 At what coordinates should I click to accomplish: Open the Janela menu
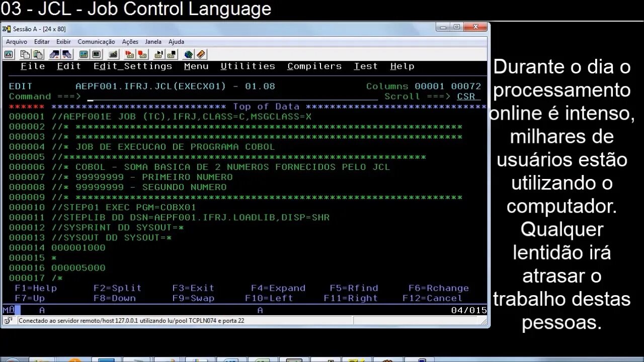point(153,42)
